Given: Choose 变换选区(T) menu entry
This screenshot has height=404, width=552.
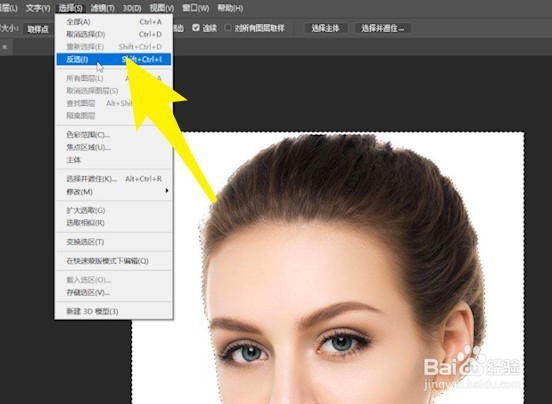Looking at the screenshot, I should pyautogui.click(x=114, y=242).
